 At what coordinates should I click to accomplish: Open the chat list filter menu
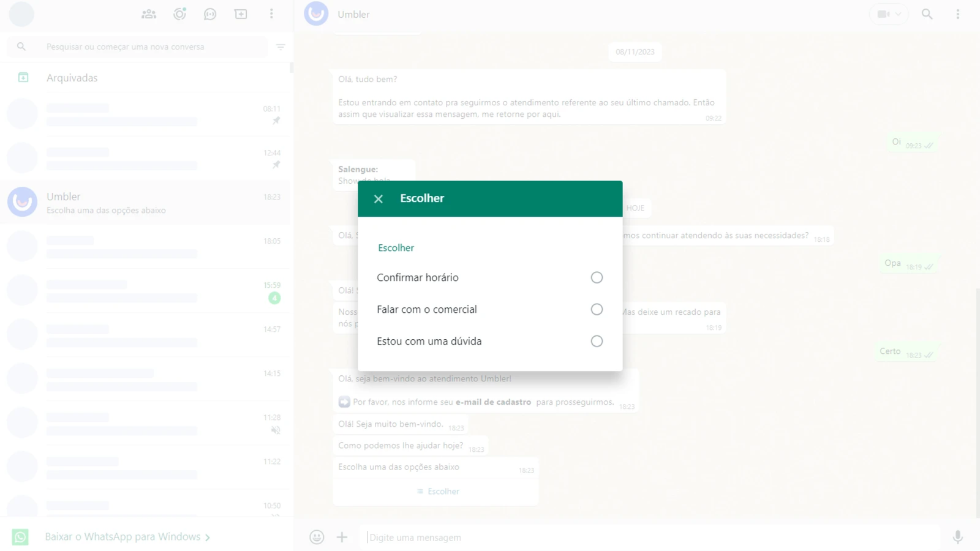[281, 47]
